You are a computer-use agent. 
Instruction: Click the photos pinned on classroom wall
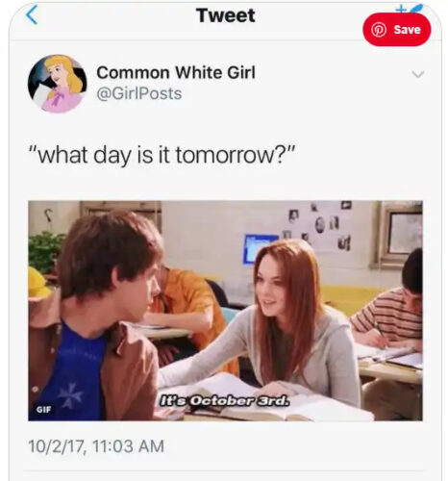319,226
